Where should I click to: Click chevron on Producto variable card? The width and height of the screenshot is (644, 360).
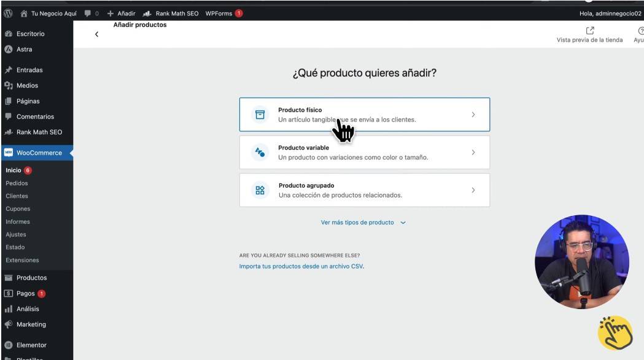coord(473,152)
